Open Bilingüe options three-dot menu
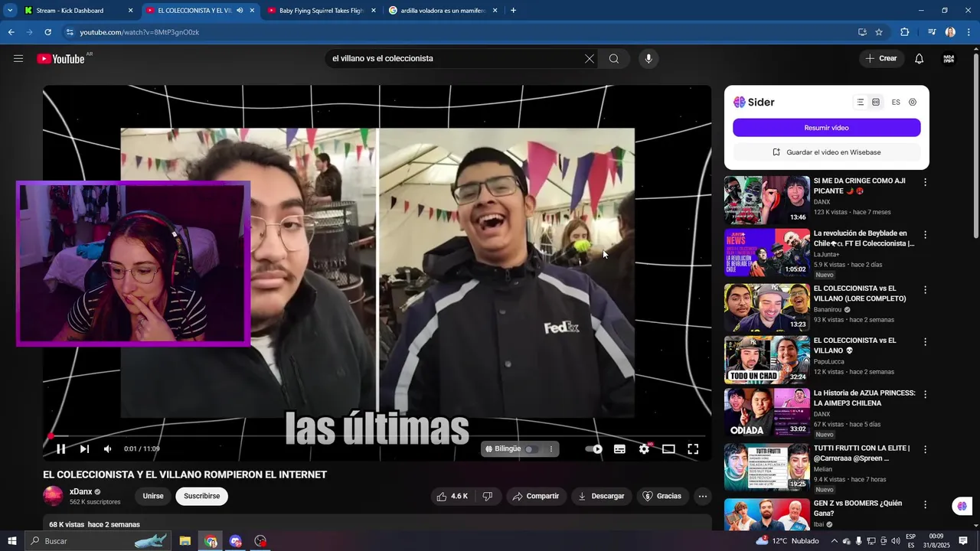This screenshot has height=551, width=980. tap(550, 449)
